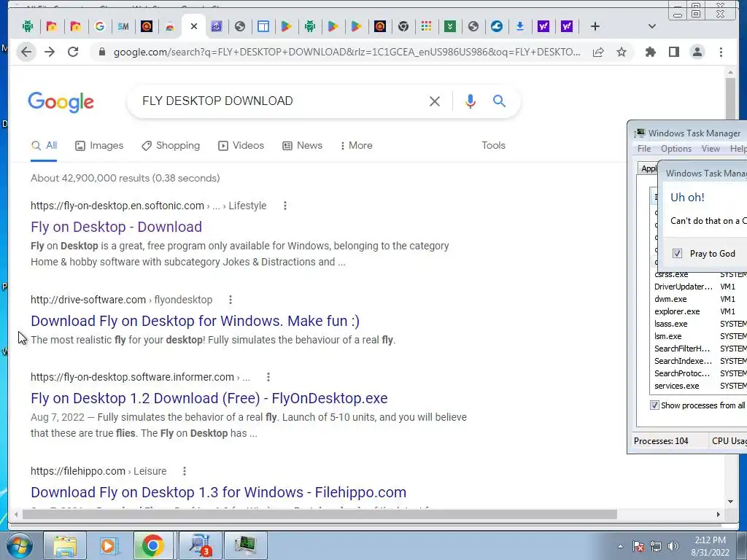This screenshot has width=747, height=560.
Task: Click the page scrollbar's up arrow
Action: pyautogui.click(x=730, y=73)
